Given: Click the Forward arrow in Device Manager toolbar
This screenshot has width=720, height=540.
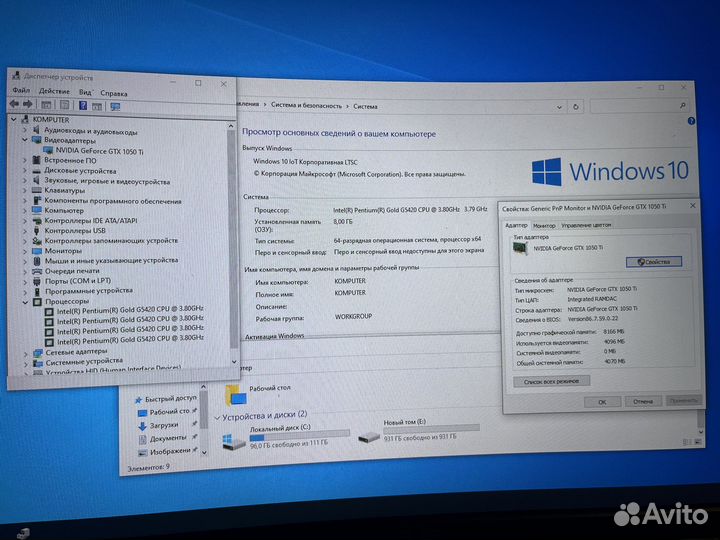Looking at the screenshot, I should [x=28, y=105].
